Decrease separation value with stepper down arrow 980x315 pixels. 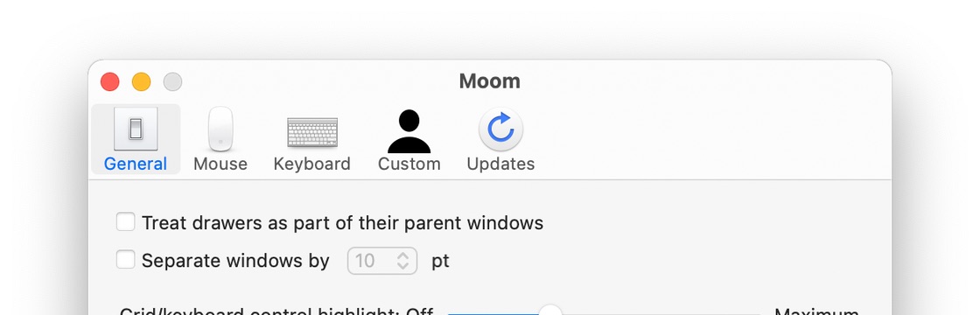pos(403,266)
